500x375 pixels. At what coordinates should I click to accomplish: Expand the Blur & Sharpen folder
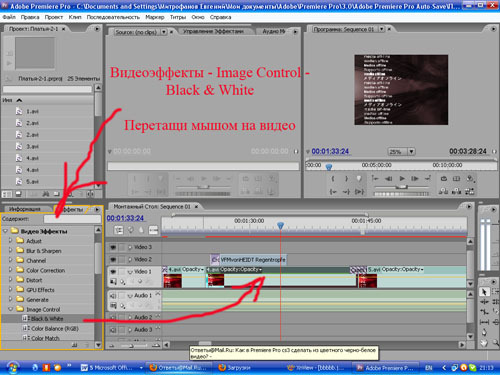10,250
